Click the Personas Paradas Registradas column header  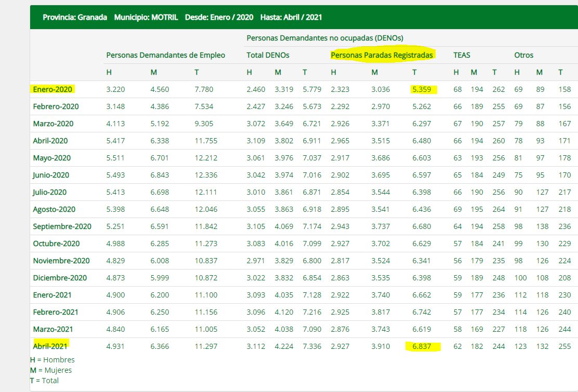click(382, 55)
